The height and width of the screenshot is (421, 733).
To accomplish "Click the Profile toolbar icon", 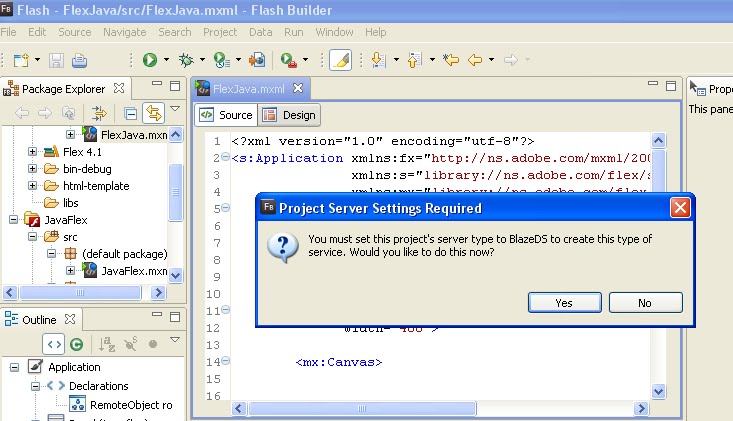I will click(221, 60).
